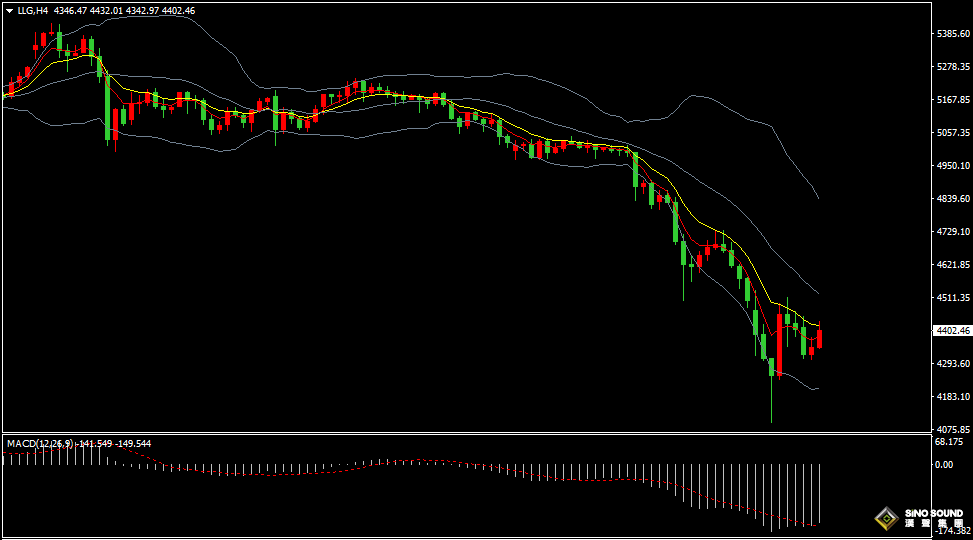Click the 4511.35 price axis label
This screenshot has width=973, height=540.
coord(951,298)
